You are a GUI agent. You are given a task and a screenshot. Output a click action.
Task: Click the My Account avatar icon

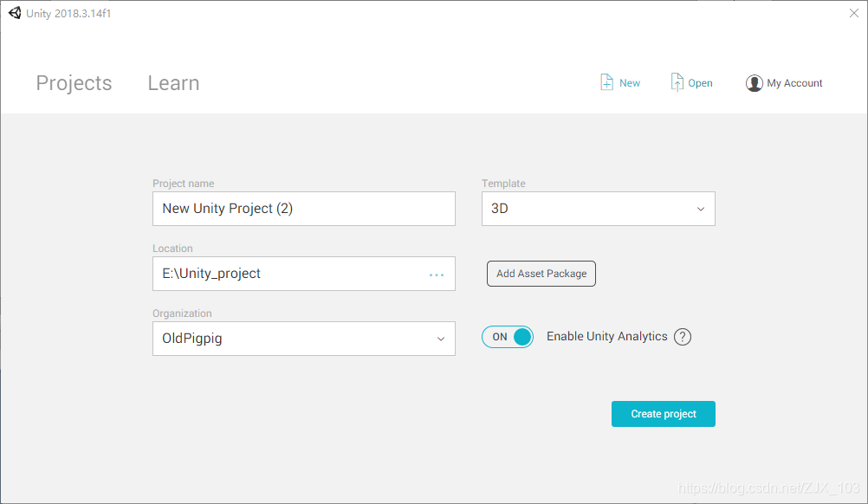tap(754, 83)
